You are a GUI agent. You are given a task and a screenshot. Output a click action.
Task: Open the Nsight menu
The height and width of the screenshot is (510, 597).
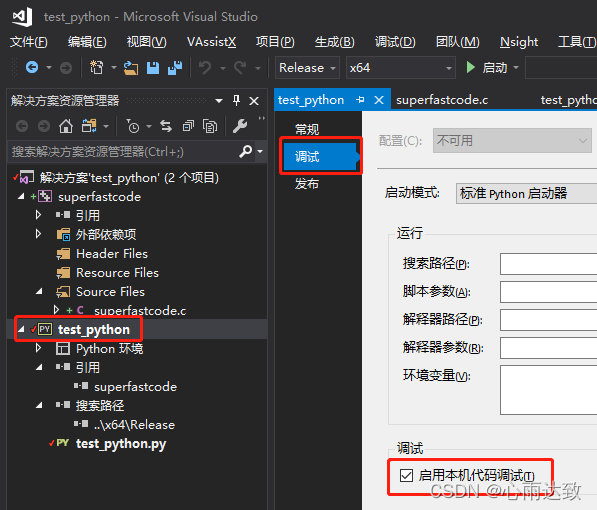pyautogui.click(x=519, y=42)
